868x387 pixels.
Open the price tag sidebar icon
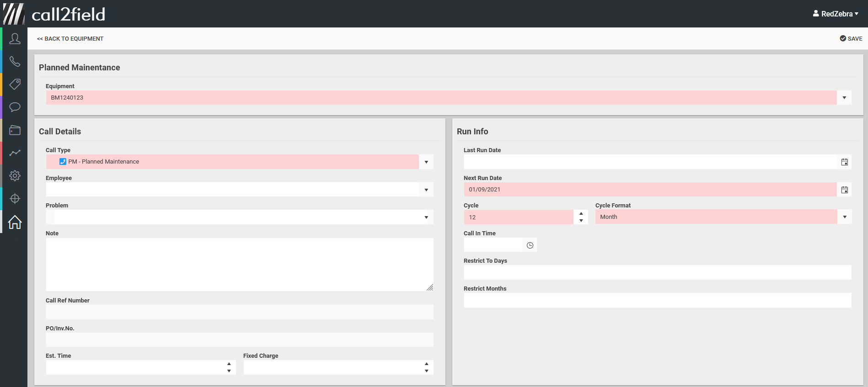(x=15, y=85)
